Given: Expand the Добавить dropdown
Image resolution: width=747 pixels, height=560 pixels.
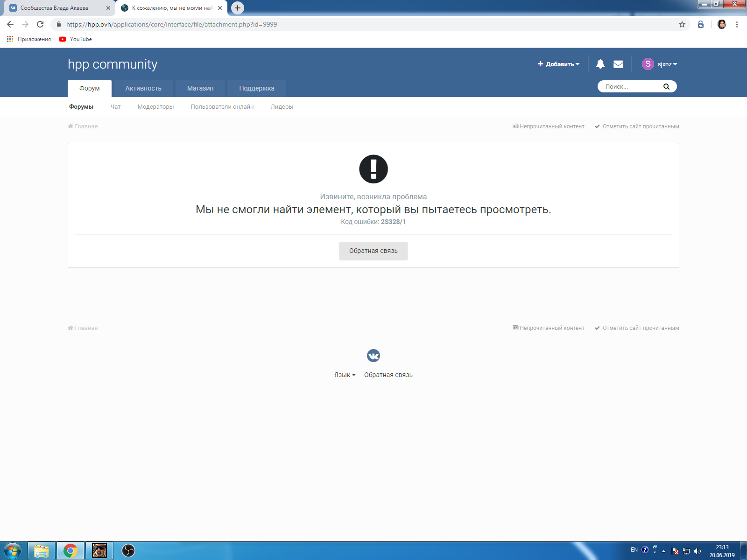Looking at the screenshot, I should pyautogui.click(x=559, y=64).
